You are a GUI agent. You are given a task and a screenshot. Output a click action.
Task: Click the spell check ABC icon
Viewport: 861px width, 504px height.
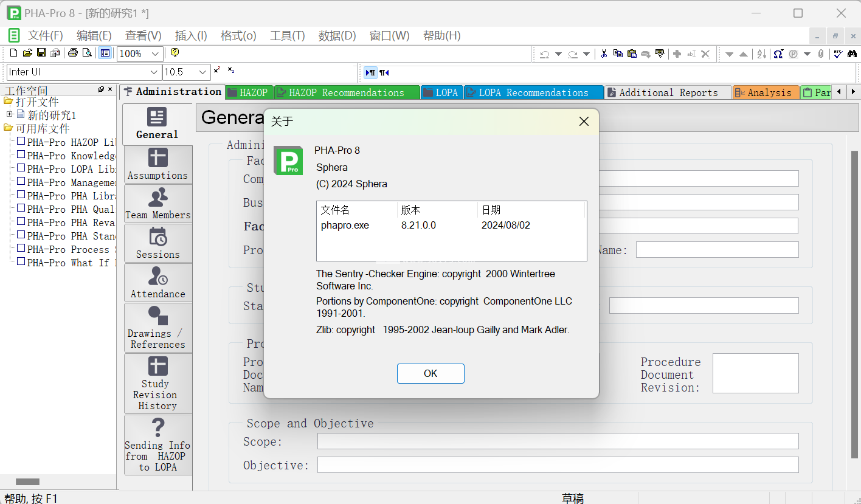838,54
